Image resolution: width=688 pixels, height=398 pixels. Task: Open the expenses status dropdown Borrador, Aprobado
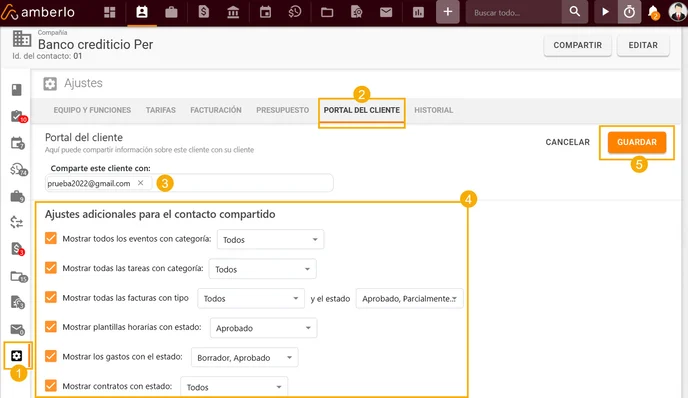[x=244, y=357]
